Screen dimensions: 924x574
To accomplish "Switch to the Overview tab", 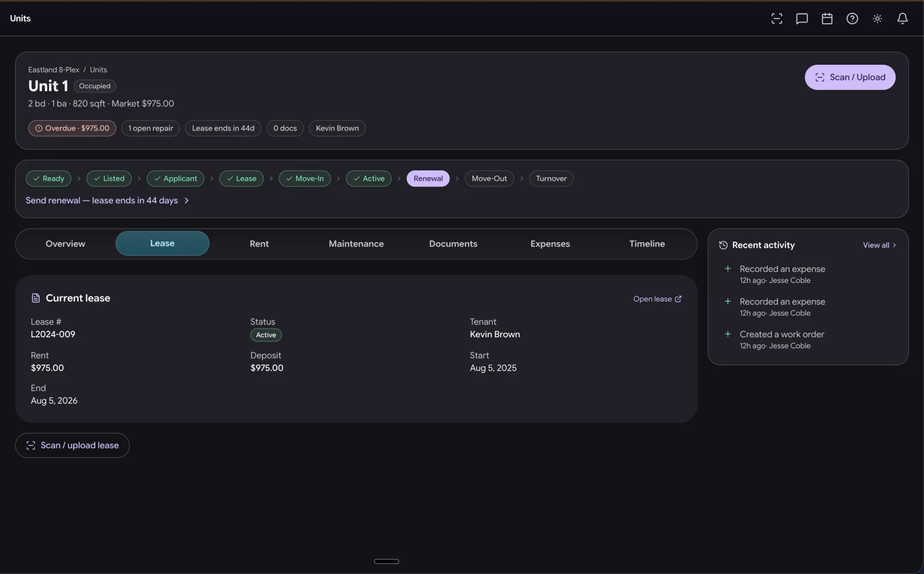I will pyautogui.click(x=65, y=244).
